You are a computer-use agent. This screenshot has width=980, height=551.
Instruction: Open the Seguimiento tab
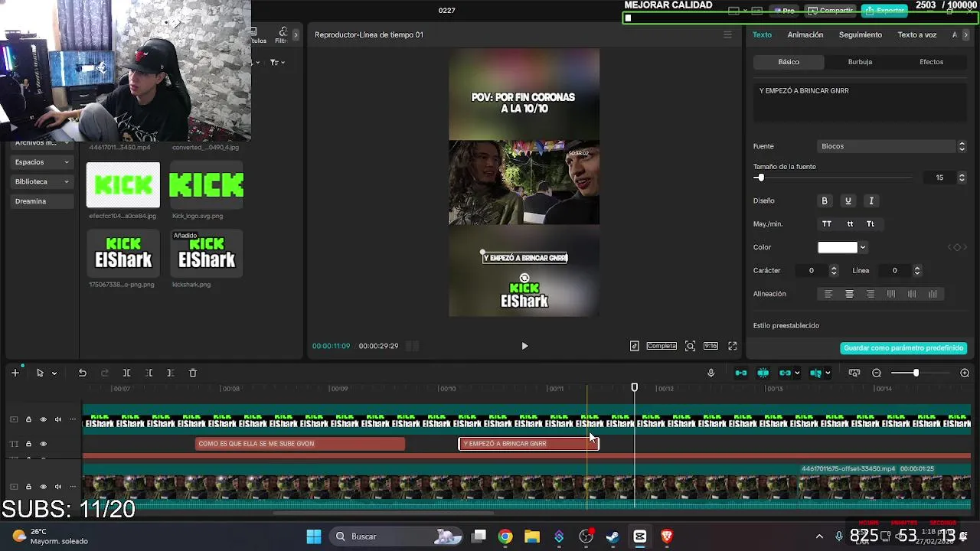point(861,34)
